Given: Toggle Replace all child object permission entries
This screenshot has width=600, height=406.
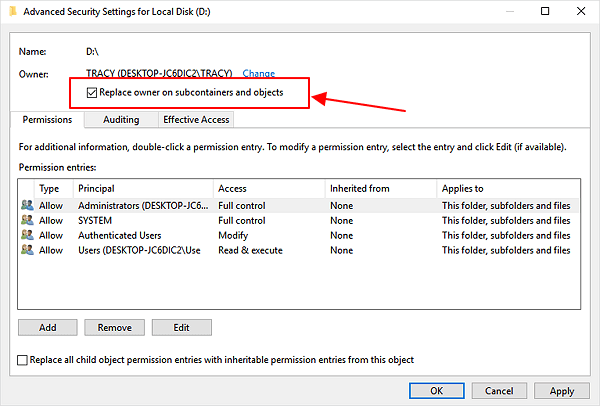Looking at the screenshot, I should (24, 360).
